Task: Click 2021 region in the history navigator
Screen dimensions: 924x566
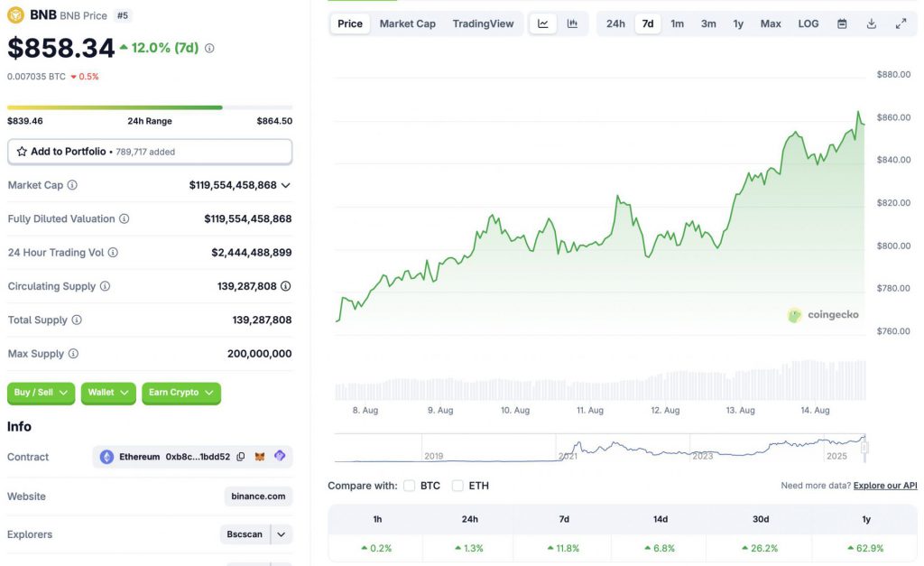Action: click(568, 456)
